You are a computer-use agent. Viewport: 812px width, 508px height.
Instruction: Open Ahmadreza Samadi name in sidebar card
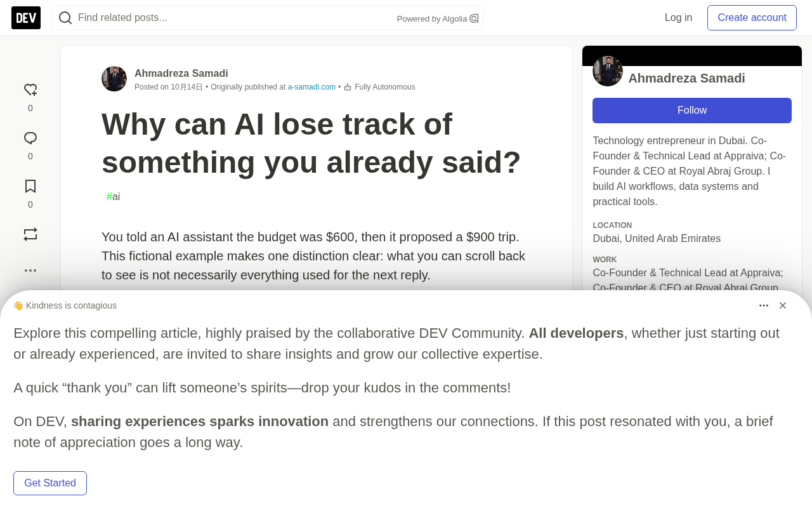[x=687, y=78]
